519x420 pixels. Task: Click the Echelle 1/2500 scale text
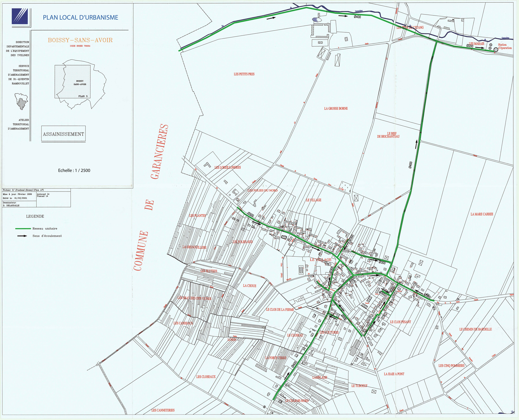coord(74,170)
